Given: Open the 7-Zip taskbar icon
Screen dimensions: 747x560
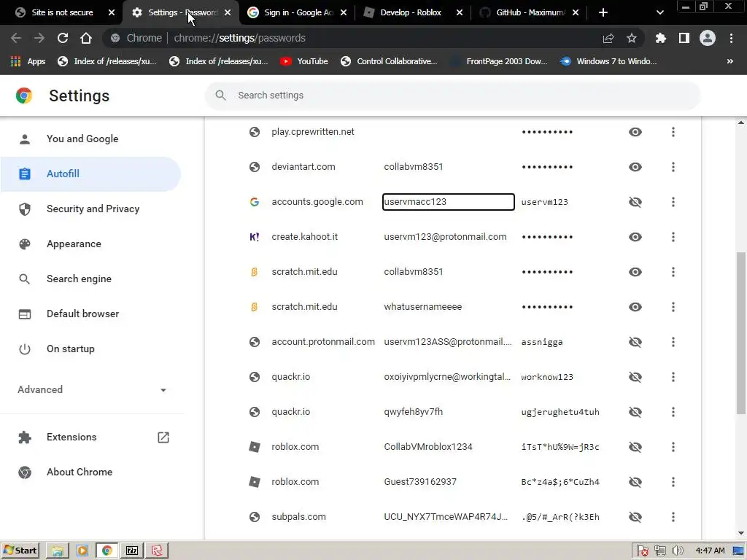Looking at the screenshot, I should coord(132,551).
